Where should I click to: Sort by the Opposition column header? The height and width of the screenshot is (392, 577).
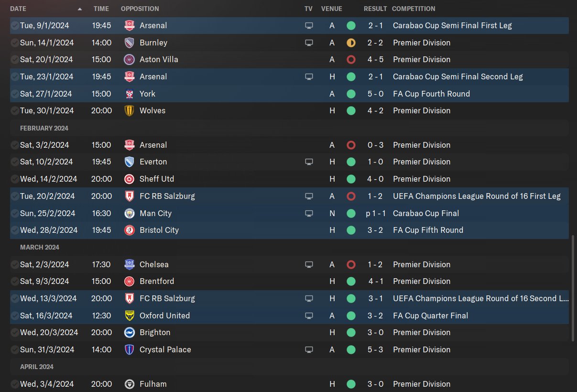140,9
